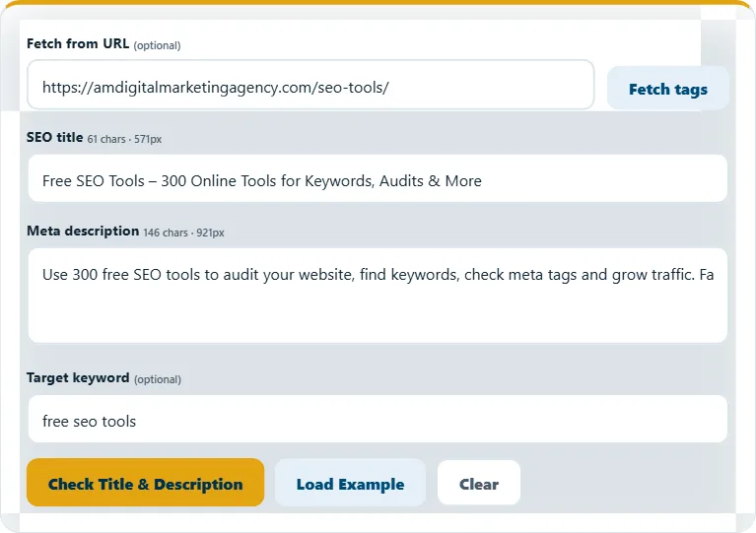Click inside the Meta description textarea
The height and width of the screenshot is (533, 756).
click(378, 296)
